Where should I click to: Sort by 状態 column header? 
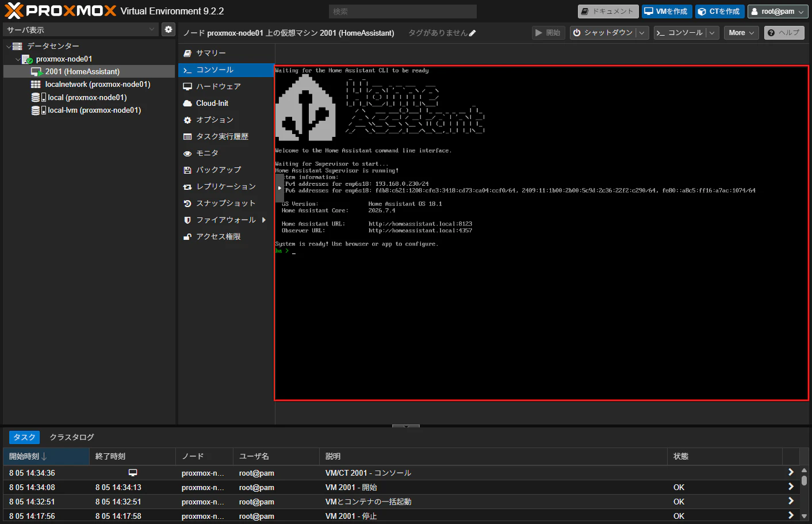pos(725,456)
